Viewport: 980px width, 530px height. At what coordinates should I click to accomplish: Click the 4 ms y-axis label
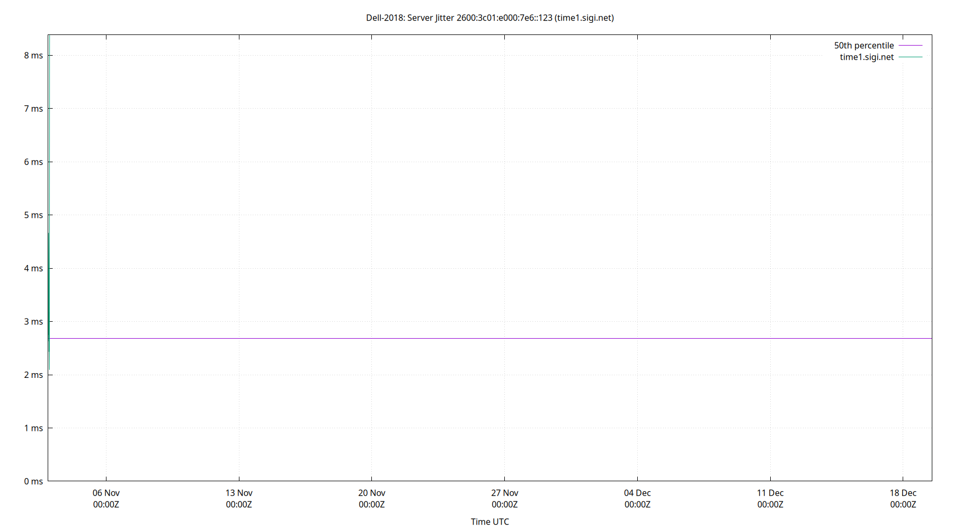[33, 268]
